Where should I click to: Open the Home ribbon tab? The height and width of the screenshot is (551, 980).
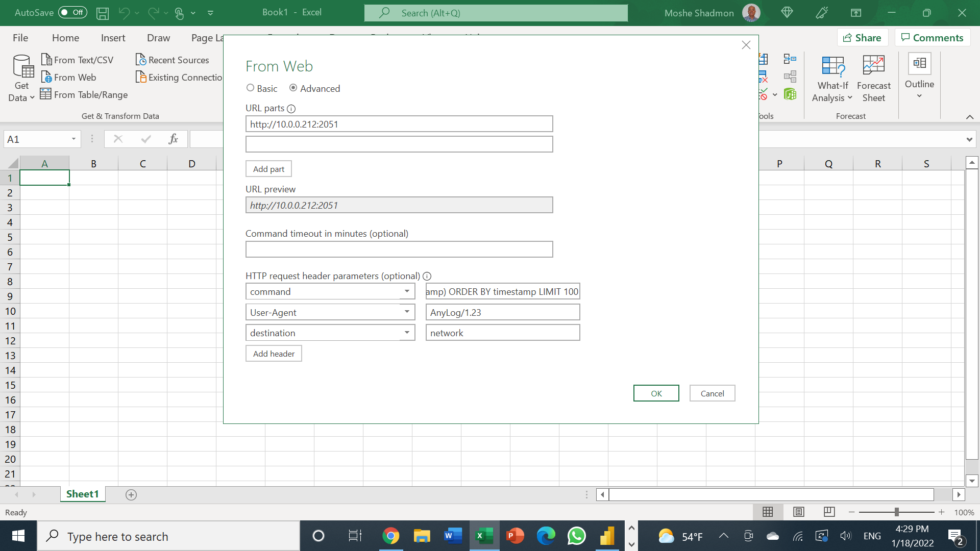click(x=65, y=38)
